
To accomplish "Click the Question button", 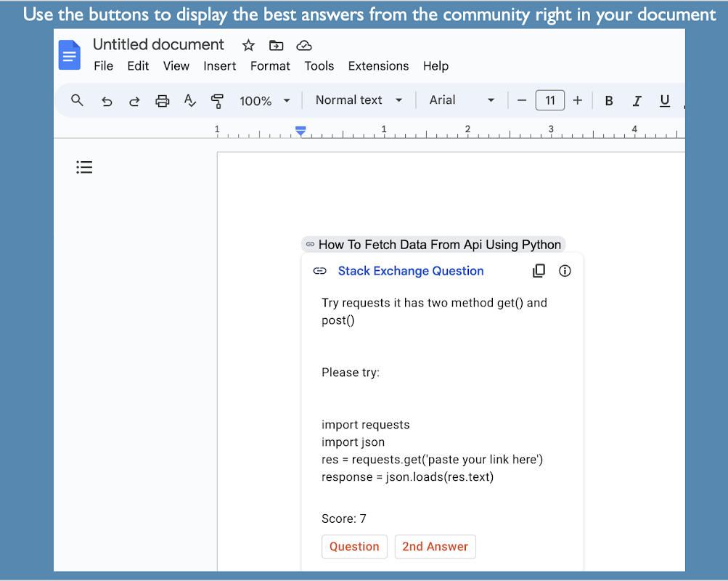I will (354, 547).
